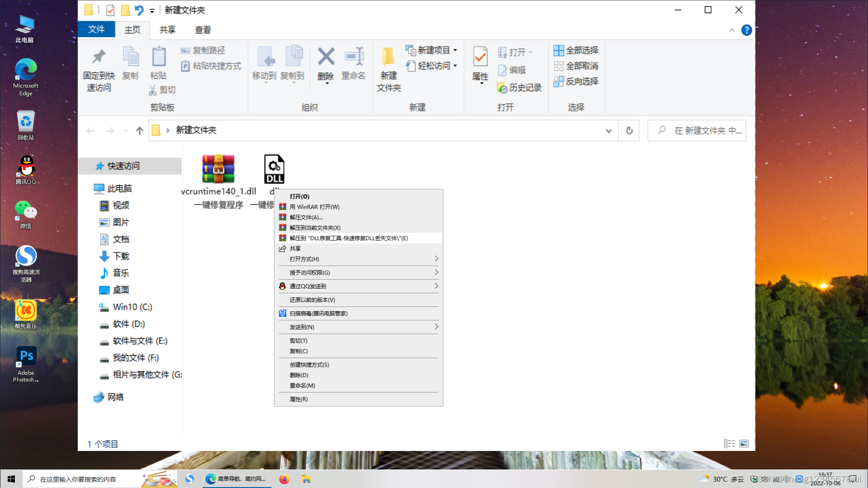Click Paste shortcut in the ribbon
Image resolution: width=868 pixels, height=488 pixels.
211,66
